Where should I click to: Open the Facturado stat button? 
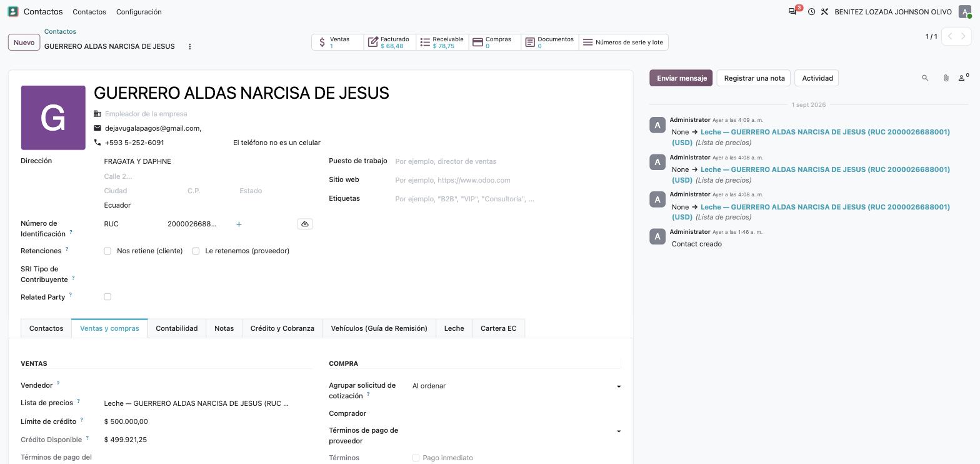(390, 43)
